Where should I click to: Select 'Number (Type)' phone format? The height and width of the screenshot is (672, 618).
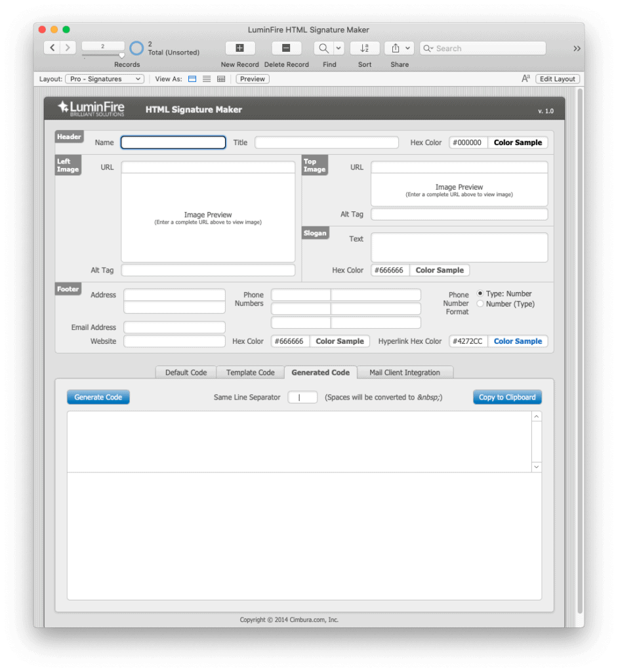click(x=480, y=304)
